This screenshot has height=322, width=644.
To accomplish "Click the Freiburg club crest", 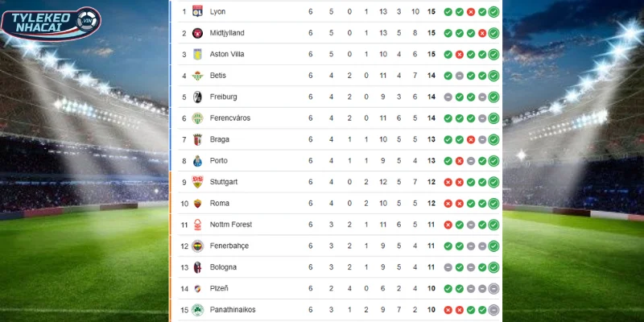I will point(196,97).
